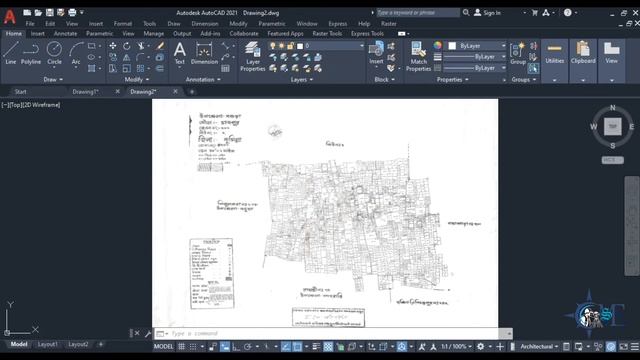Open the Architectural units dropdown
Viewport: 640px width, 360px height.
(x=539, y=347)
